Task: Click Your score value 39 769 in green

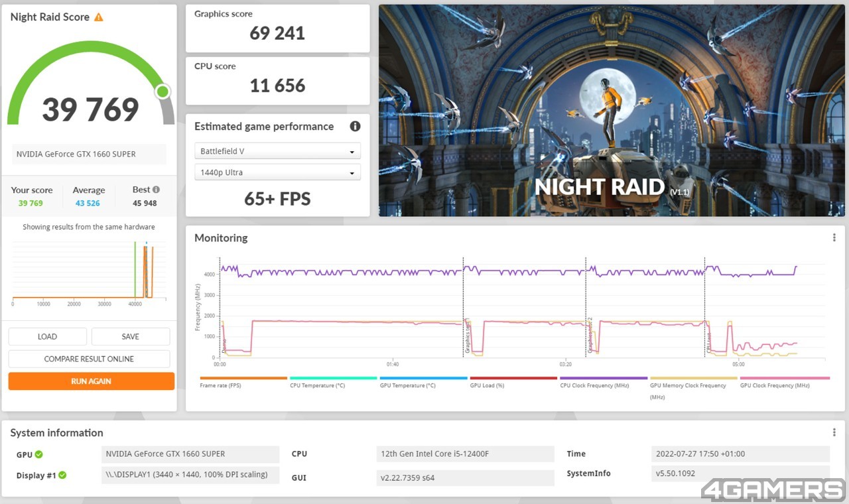Action: click(x=31, y=203)
